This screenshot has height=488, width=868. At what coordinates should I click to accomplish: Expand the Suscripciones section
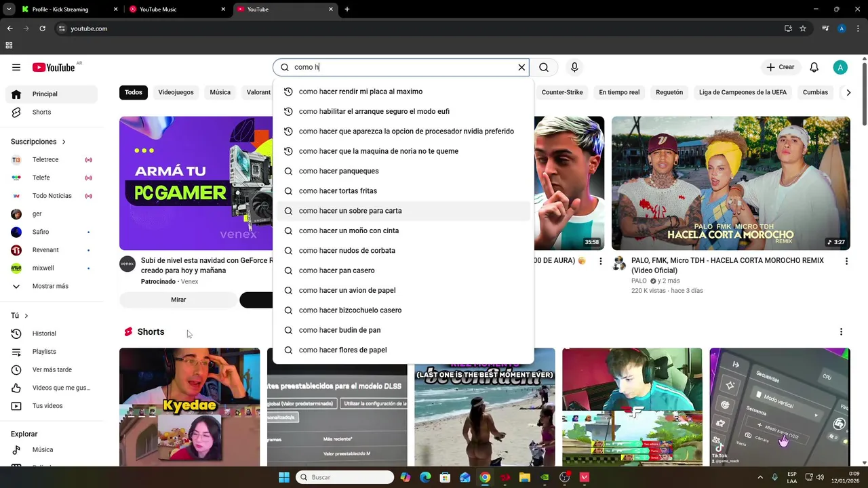coord(39,142)
